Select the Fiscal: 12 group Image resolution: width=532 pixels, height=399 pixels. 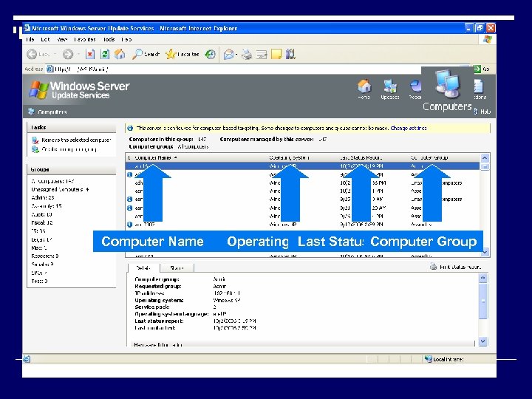(x=41, y=222)
